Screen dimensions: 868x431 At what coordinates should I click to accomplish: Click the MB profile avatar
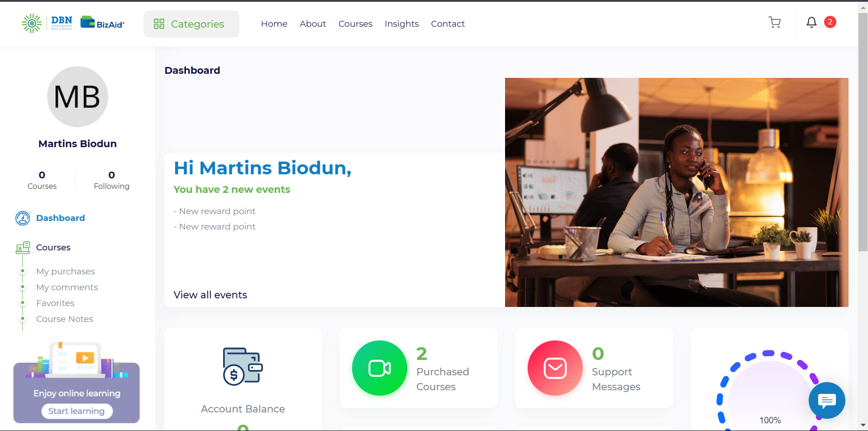[x=77, y=96]
